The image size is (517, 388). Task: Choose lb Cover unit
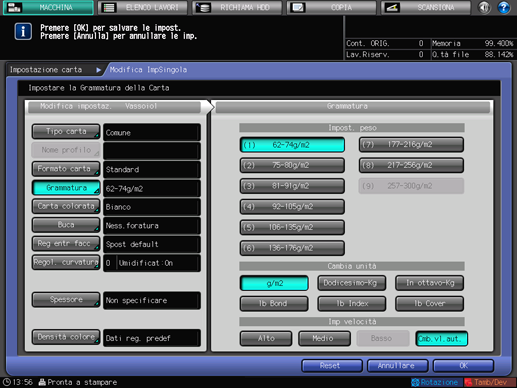coord(429,304)
